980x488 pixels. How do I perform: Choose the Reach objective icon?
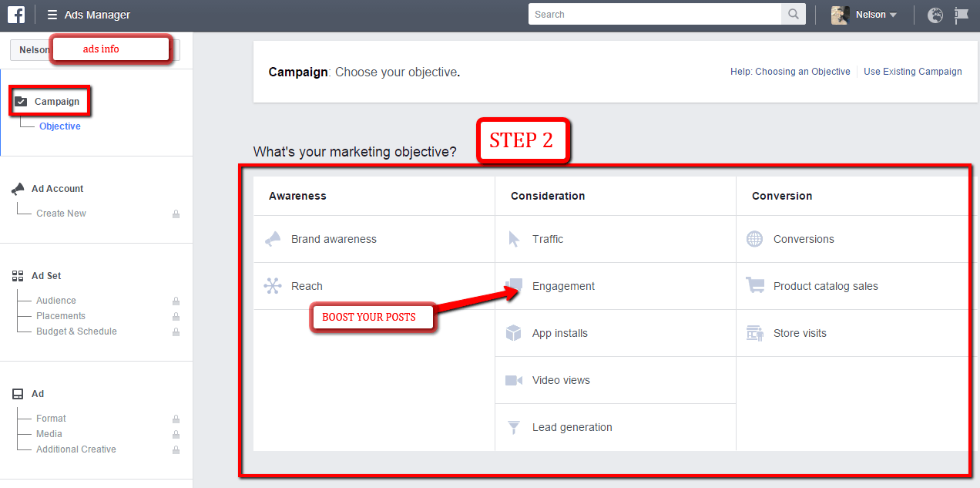coord(273,286)
